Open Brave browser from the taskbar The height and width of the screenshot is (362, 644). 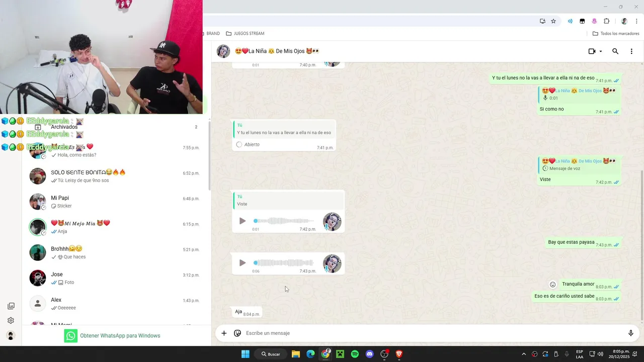click(399, 354)
